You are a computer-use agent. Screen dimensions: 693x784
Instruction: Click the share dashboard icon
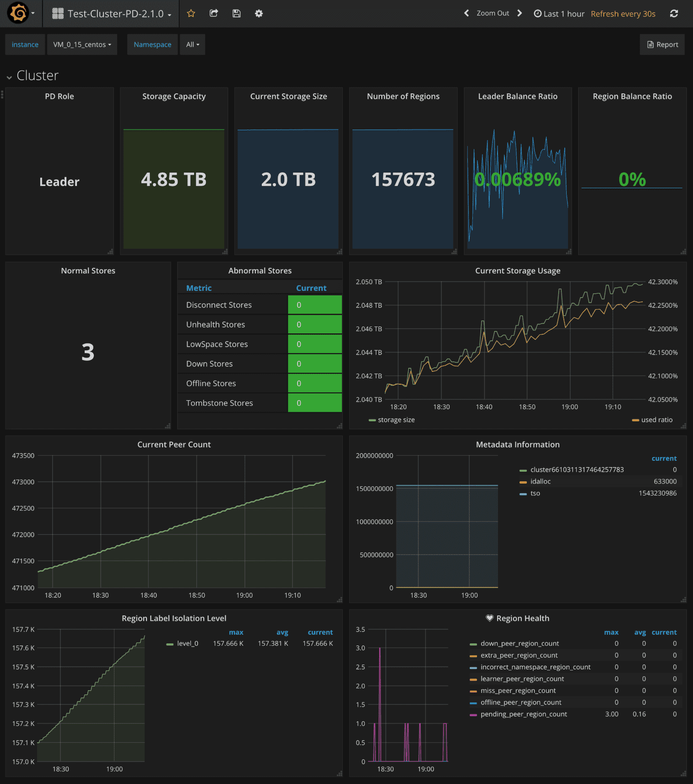click(214, 13)
